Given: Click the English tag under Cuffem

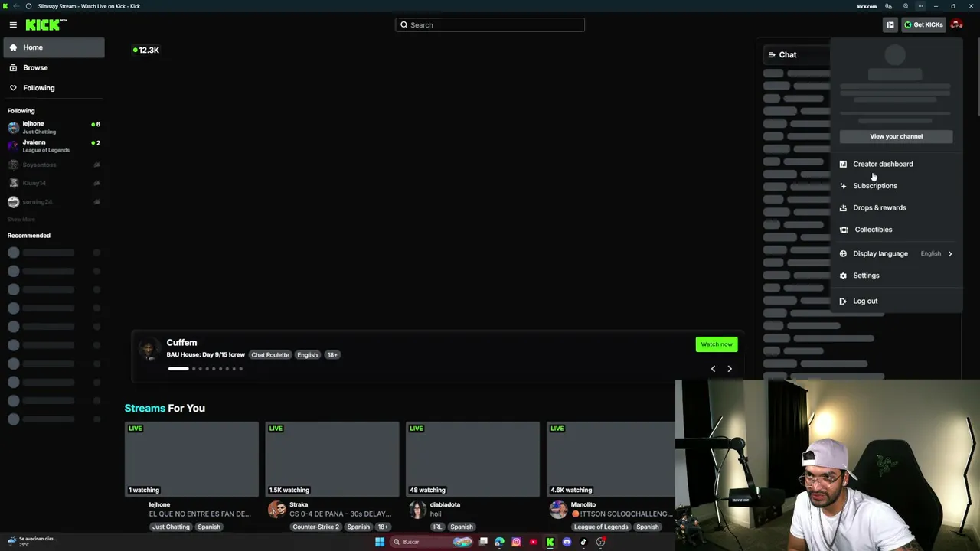Looking at the screenshot, I should coord(307,355).
